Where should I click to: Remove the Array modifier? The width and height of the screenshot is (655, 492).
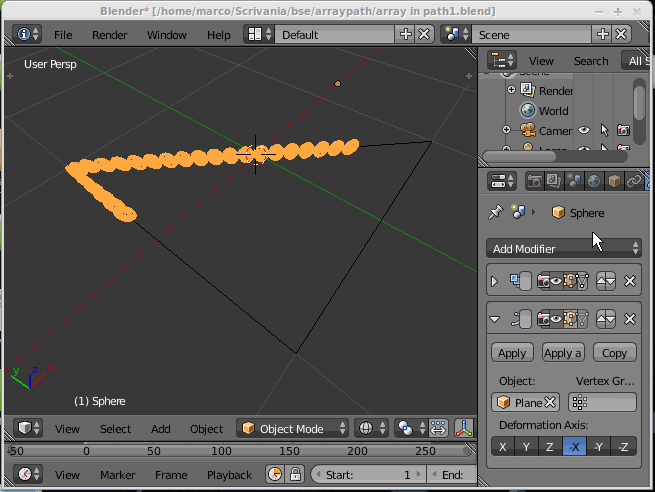[630, 281]
